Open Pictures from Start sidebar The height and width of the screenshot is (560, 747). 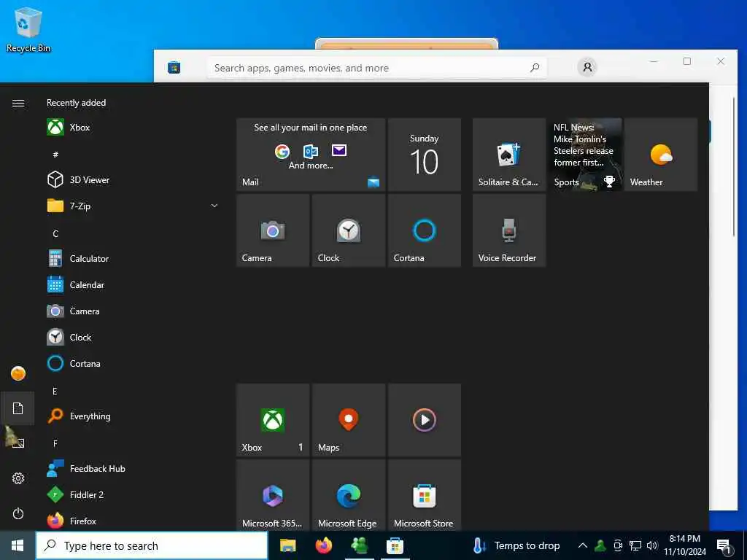18,443
